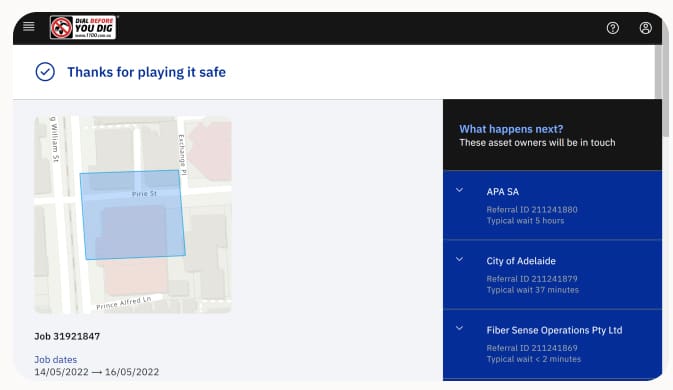Image resolution: width=673 pixels, height=390 pixels.
Task: Click Job 31921847 number text
Action: coord(67,336)
